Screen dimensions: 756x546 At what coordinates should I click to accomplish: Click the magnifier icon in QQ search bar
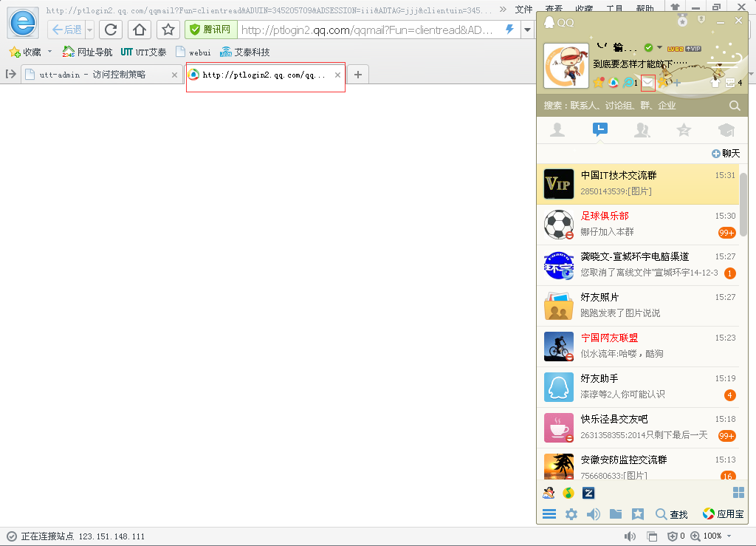point(735,106)
